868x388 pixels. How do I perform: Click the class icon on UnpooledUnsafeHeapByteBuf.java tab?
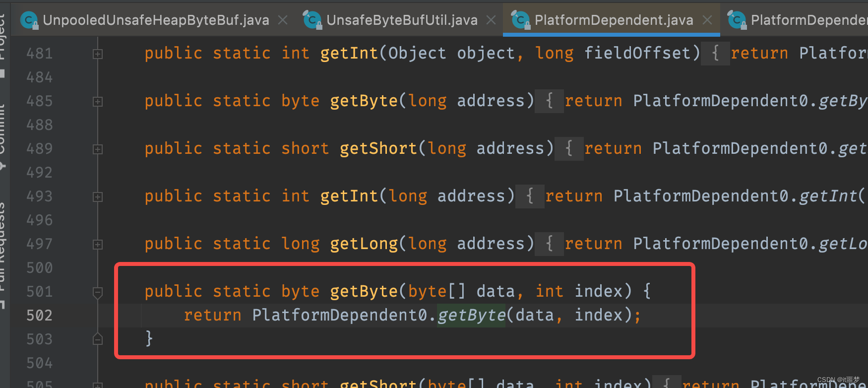29,20
